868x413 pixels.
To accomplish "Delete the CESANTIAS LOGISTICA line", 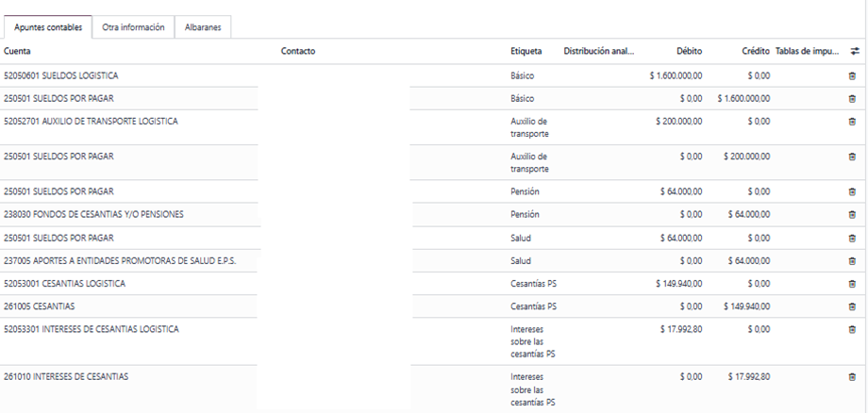I will (x=852, y=284).
